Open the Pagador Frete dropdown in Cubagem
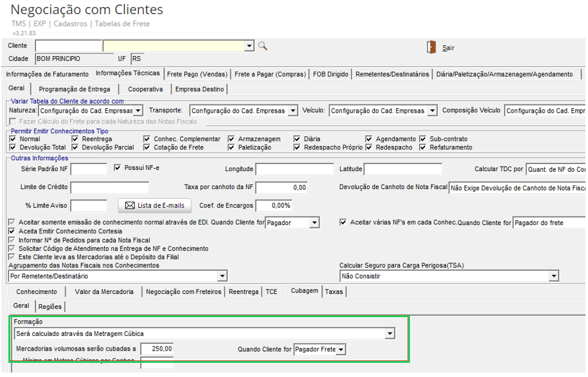This screenshot has height=377, width=588. click(341, 349)
